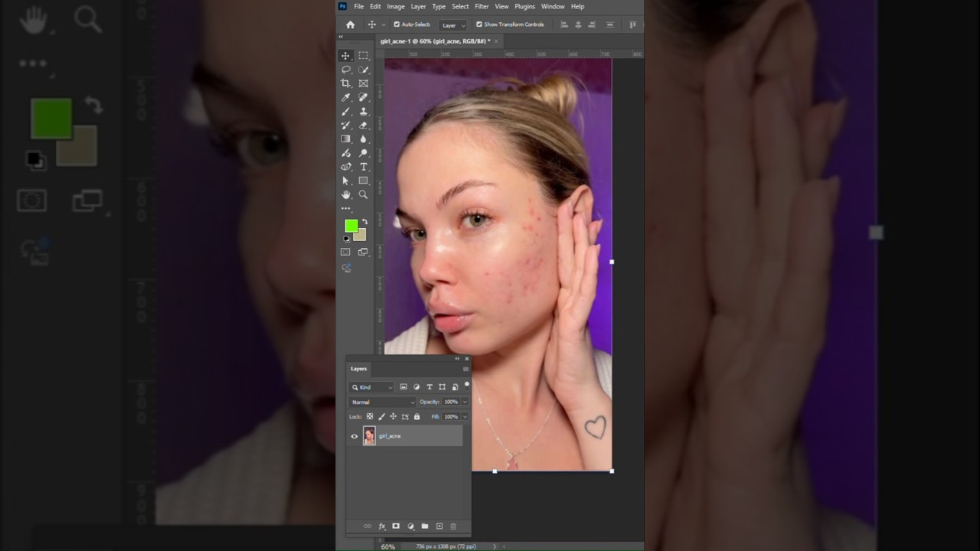Swap foreground and background colors

pyautogui.click(x=364, y=222)
